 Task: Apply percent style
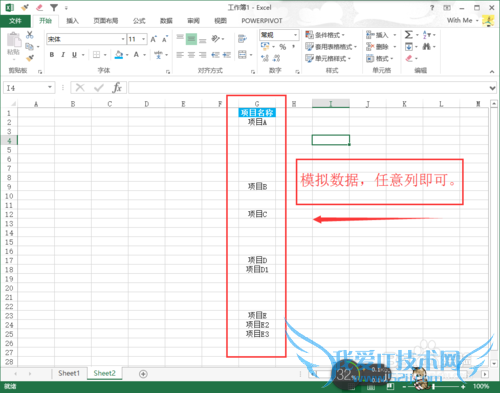coord(283,47)
